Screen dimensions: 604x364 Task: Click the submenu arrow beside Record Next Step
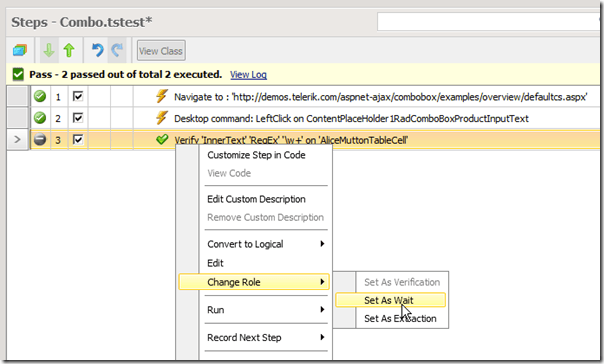pyautogui.click(x=322, y=337)
